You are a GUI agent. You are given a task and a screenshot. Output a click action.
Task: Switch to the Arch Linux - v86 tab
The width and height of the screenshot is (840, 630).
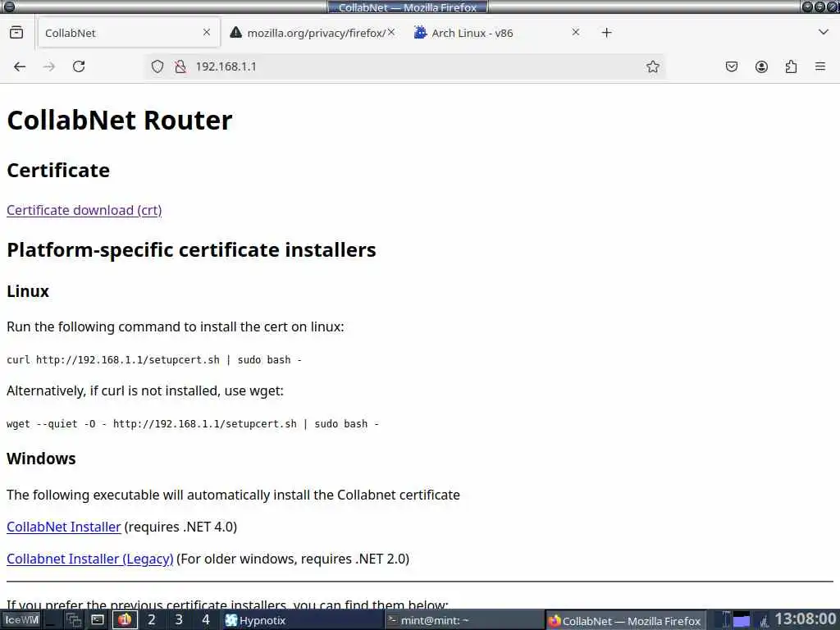497,33
